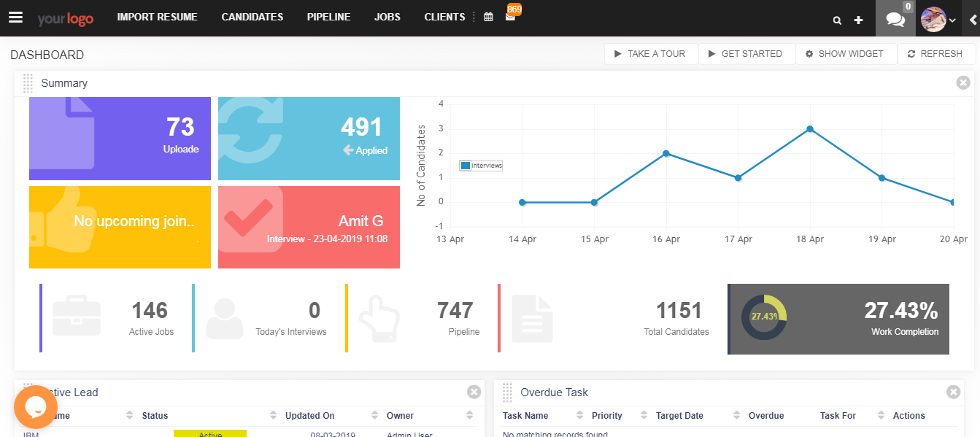The width and height of the screenshot is (980, 437).
Task: Click the Summary widget drag handle
Action: (x=28, y=83)
